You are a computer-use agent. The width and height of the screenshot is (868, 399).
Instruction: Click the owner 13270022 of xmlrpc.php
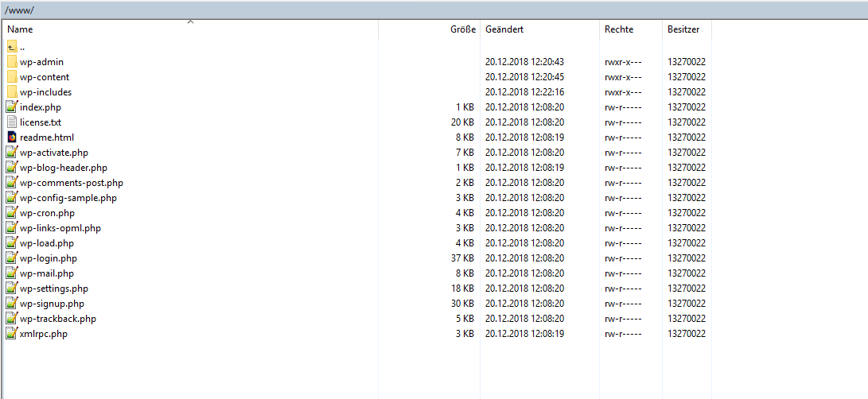pos(687,334)
